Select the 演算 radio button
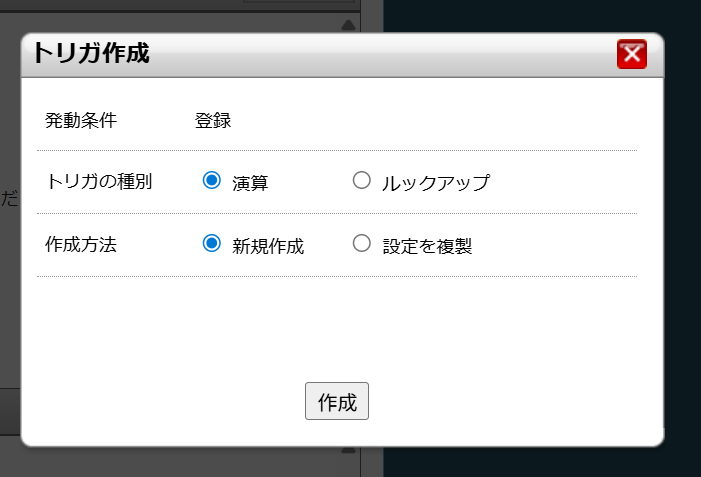Screen dimensions: 701x477 (211, 181)
